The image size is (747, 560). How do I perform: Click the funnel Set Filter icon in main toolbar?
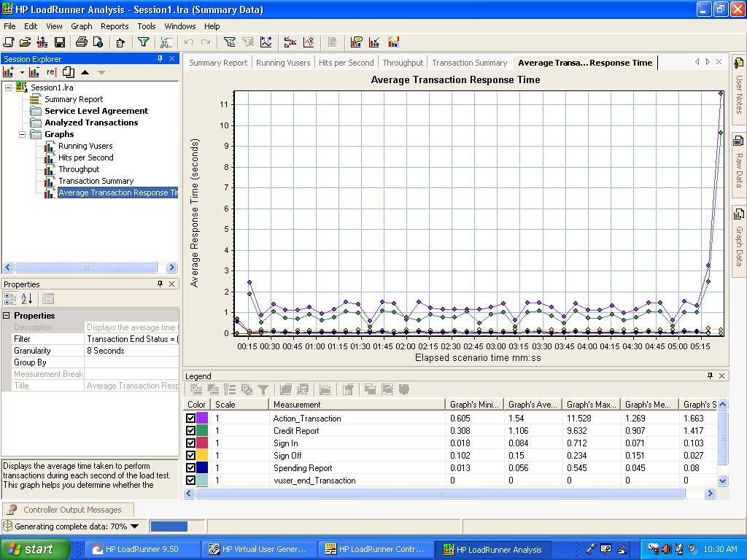pyautogui.click(x=144, y=42)
